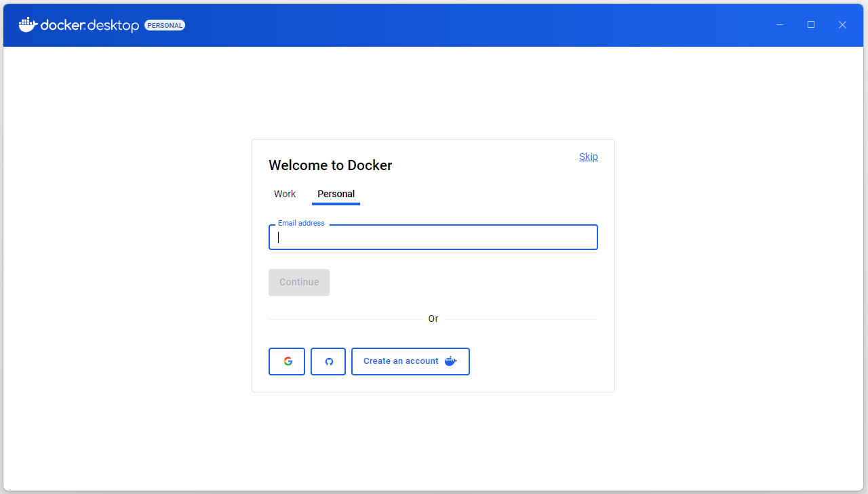Click the Continue button

[299, 283]
